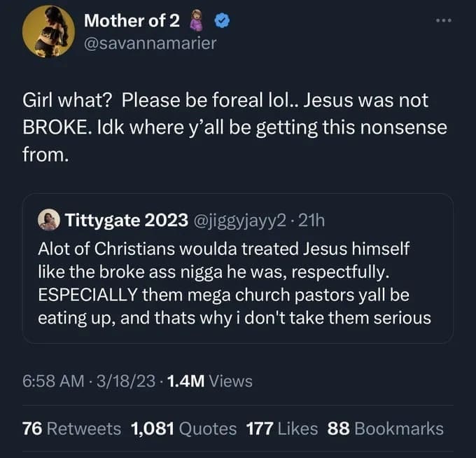
Task: Open the Mother of 2 profile avatar
Action: tap(48, 31)
